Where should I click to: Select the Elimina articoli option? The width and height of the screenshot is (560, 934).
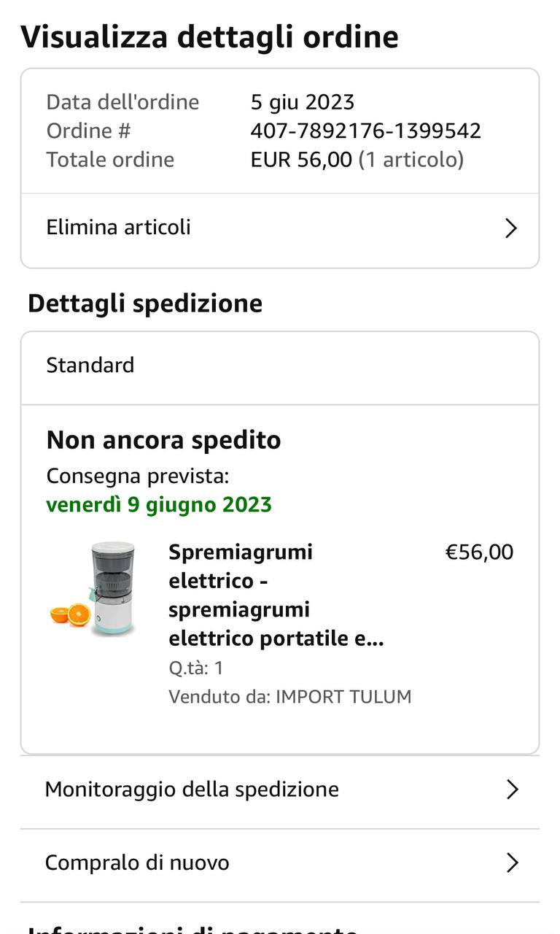(119, 227)
